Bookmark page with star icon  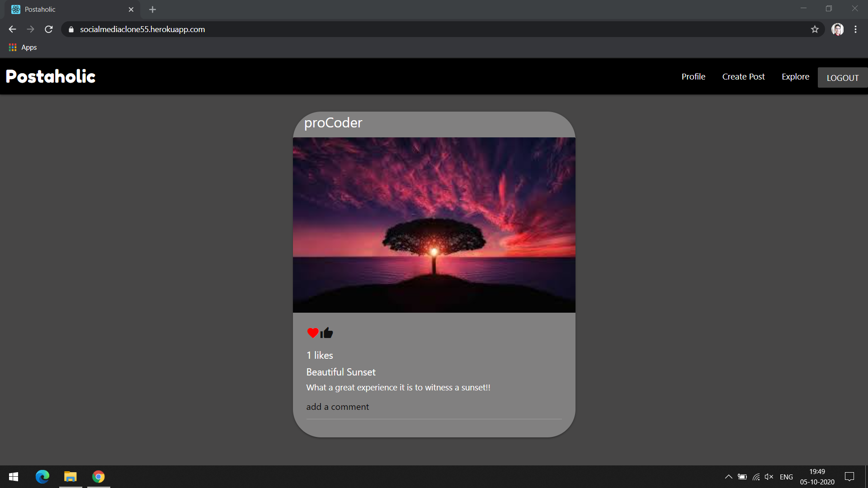(x=815, y=29)
